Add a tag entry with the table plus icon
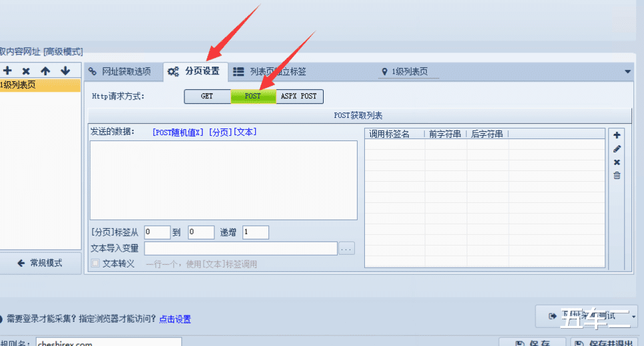Screen dimensions: 644x346 pos(617,135)
